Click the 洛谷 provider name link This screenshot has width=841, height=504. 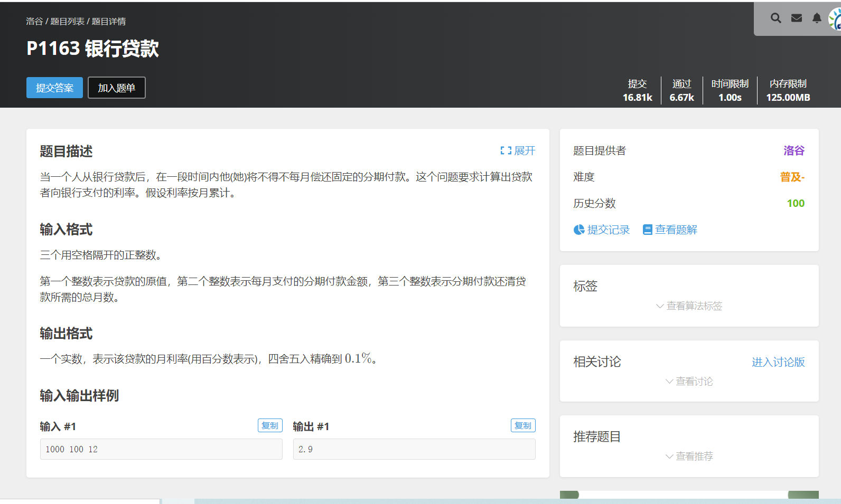click(x=794, y=150)
